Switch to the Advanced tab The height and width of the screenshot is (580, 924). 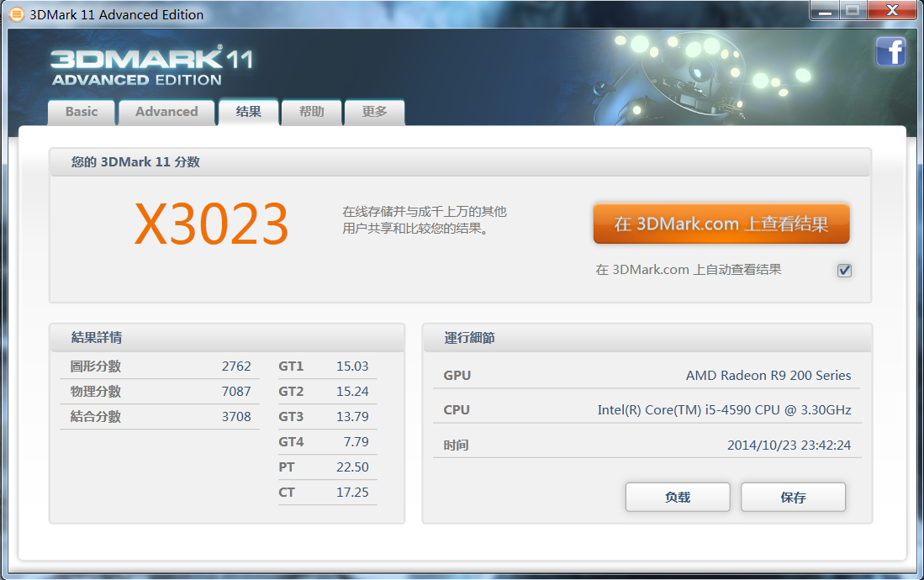click(x=166, y=112)
